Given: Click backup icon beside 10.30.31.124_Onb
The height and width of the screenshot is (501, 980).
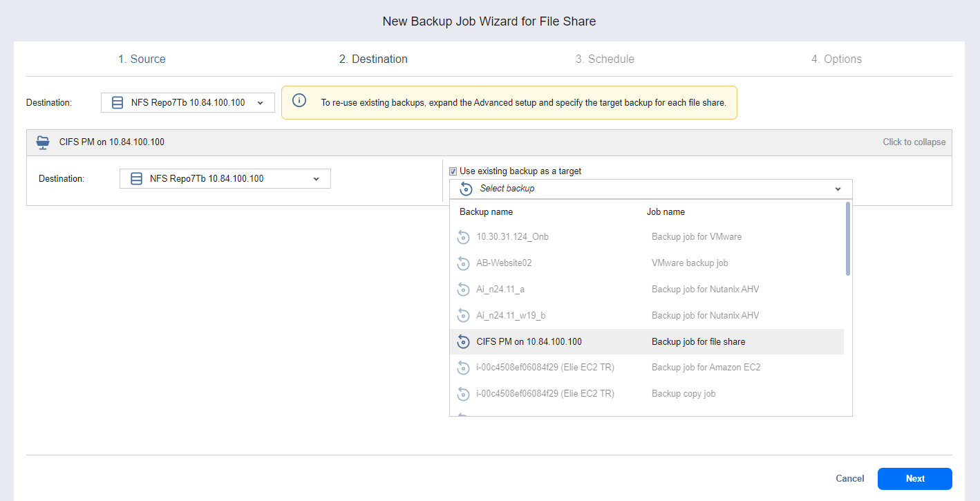Looking at the screenshot, I should tap(464, 237).
